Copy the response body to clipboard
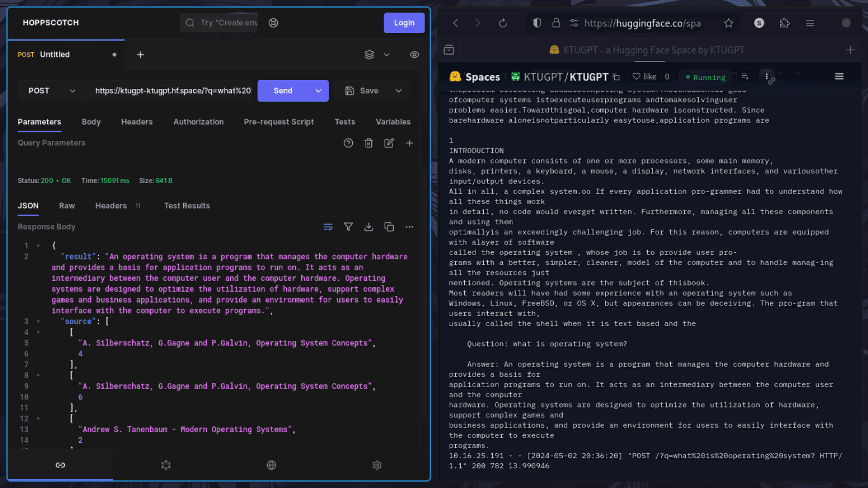The height and width of the screenshot is (488, 868). (389, 227)
